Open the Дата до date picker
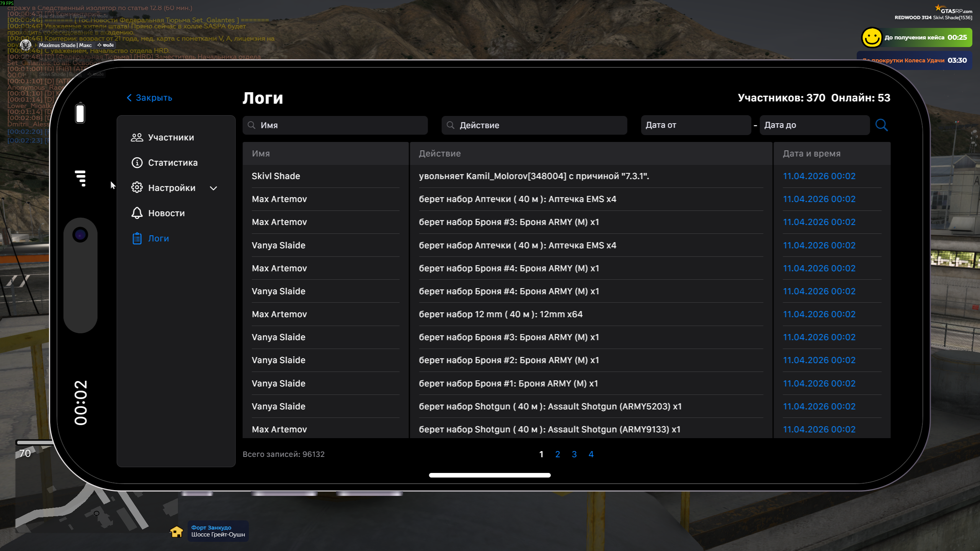Screen dimensions: 980x551 [814, 125]
